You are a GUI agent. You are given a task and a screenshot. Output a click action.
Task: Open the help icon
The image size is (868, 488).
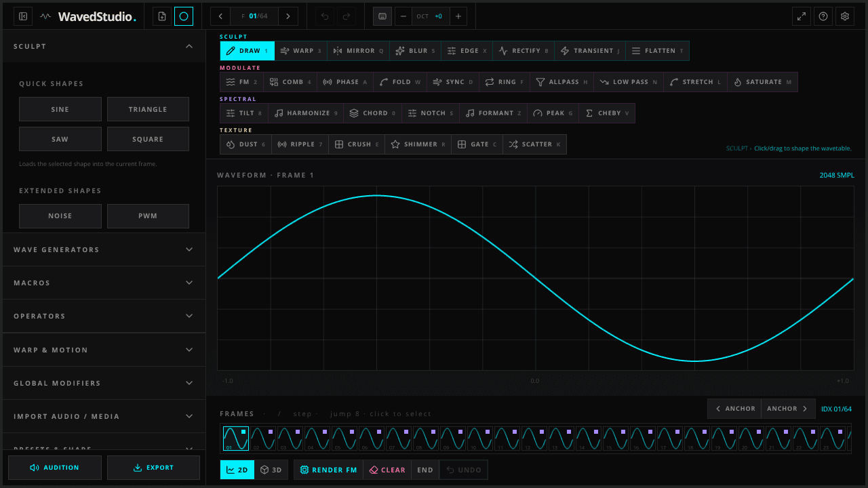823,16
